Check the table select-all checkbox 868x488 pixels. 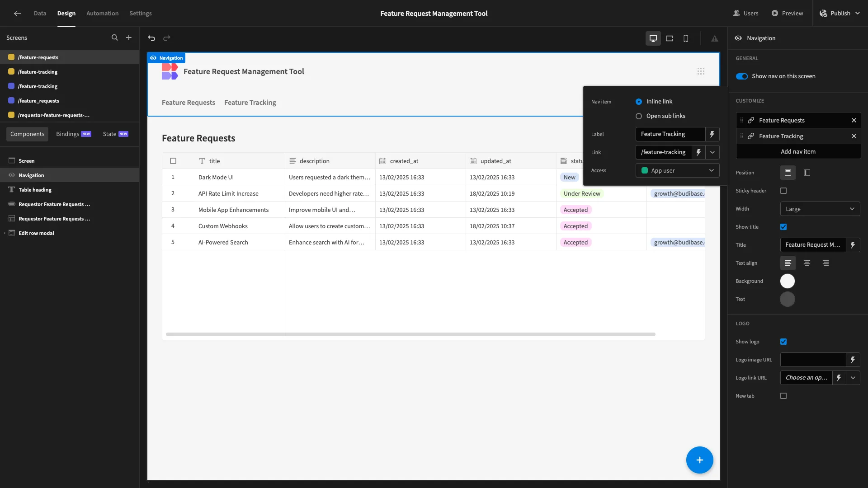pyautogui.click(x=173, y=161)
